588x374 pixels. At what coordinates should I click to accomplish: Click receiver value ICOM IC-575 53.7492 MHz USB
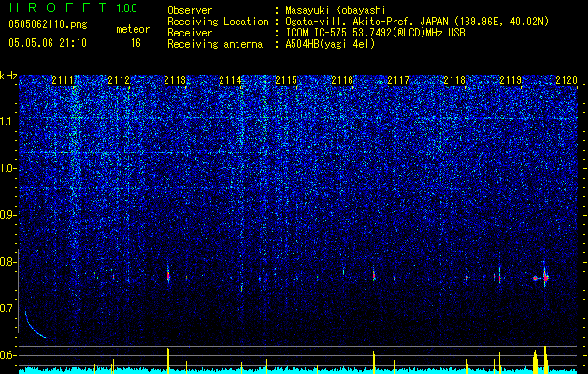pos(375,33)
